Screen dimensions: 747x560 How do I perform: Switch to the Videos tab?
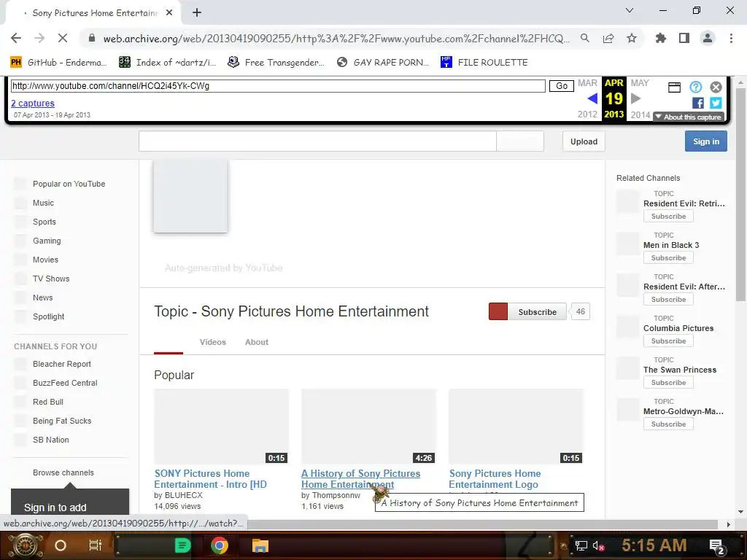[213, 342]
